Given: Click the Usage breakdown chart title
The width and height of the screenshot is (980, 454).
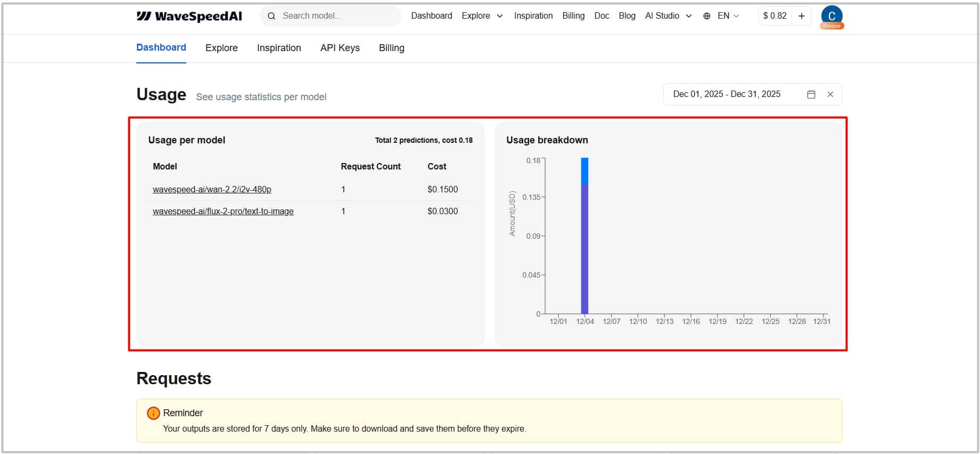Looking at the screenshot, I should pyautogui.click(x=547, y=140).
